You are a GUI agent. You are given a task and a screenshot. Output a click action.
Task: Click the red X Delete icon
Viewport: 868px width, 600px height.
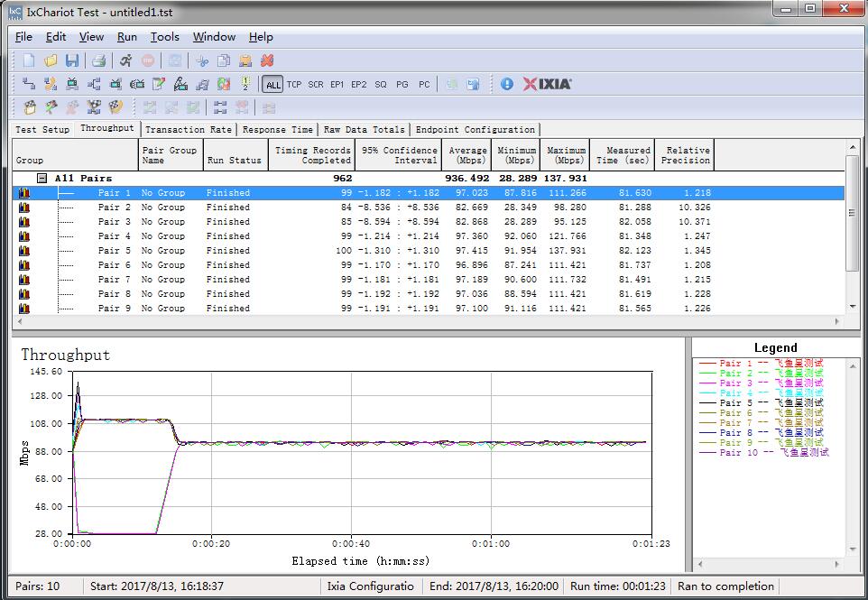pyautogui.click(x=267, y=60)
